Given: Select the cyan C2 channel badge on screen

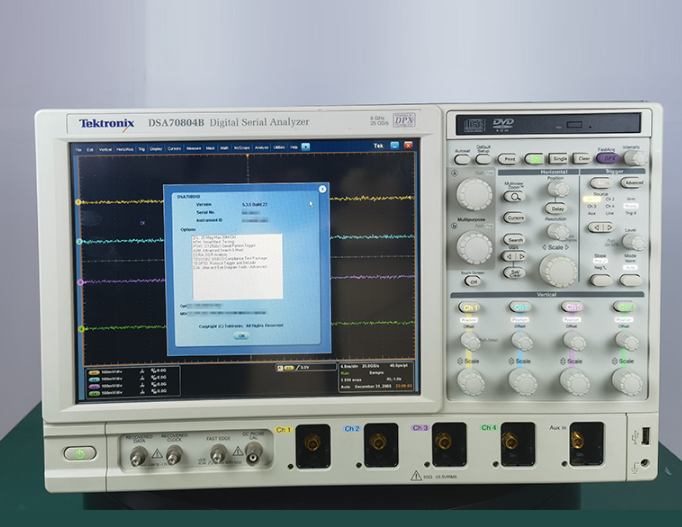Looking at the screenshot, I should coord(94,380).
